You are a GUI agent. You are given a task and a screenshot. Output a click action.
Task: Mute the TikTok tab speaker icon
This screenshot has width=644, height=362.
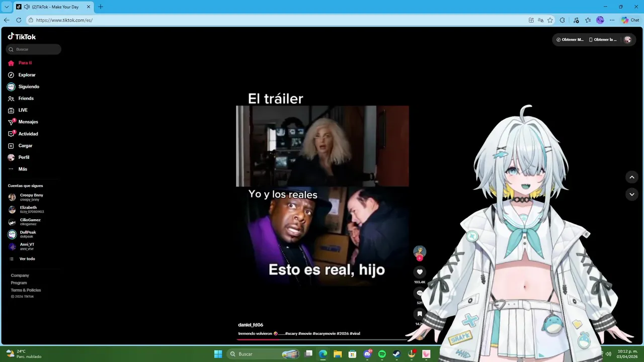tap(27, 7)
